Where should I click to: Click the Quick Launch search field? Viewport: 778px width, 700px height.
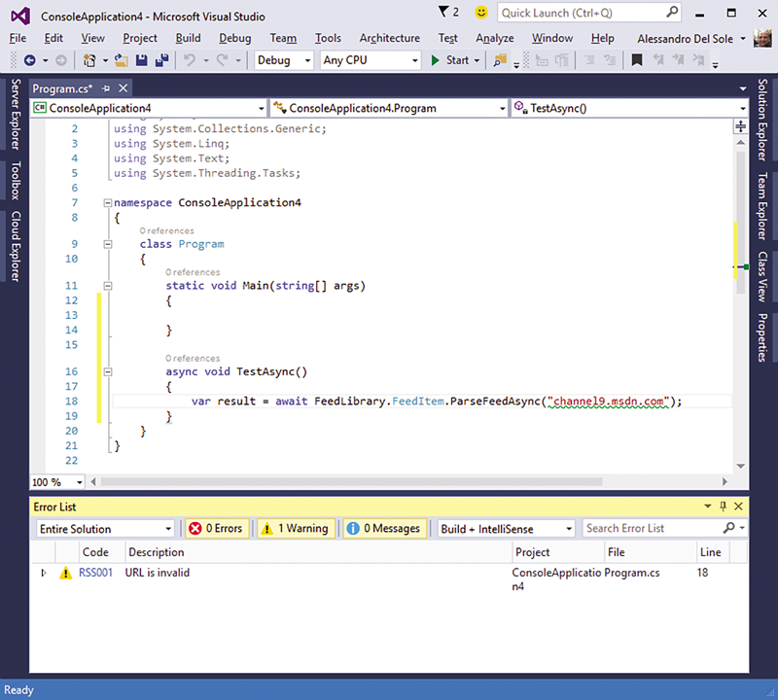coord(589,13)
